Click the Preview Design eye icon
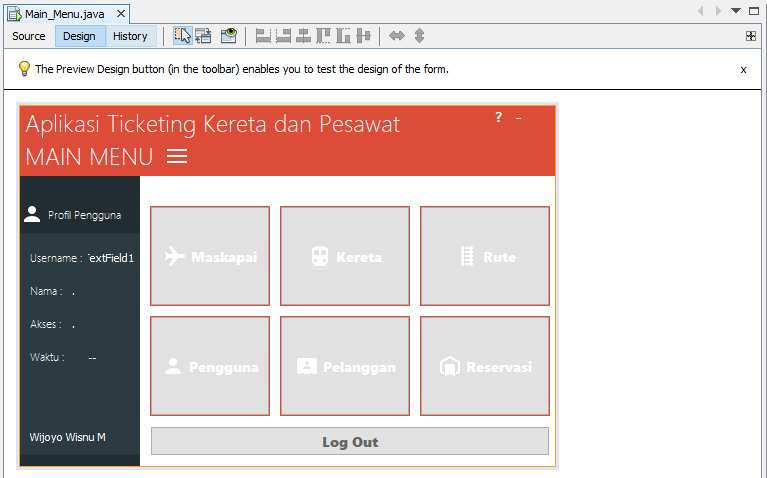The height and width of the screenshot is (478, 767). 229,36
